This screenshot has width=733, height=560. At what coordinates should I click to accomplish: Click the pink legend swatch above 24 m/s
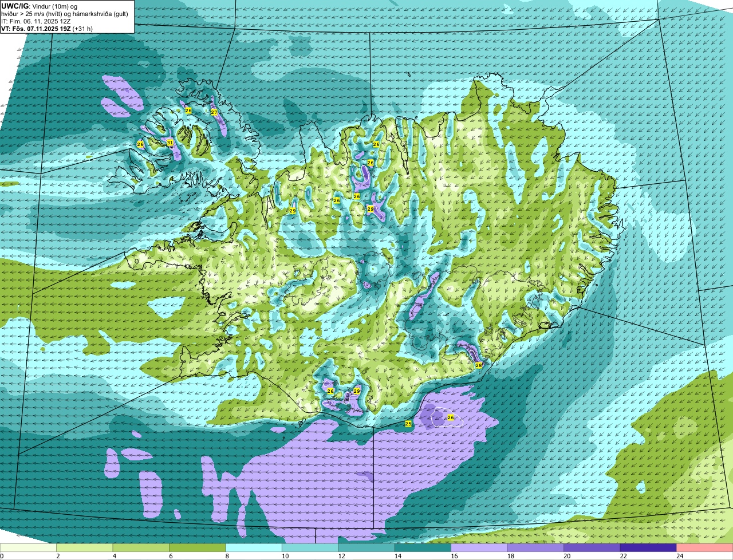(705, 548)
